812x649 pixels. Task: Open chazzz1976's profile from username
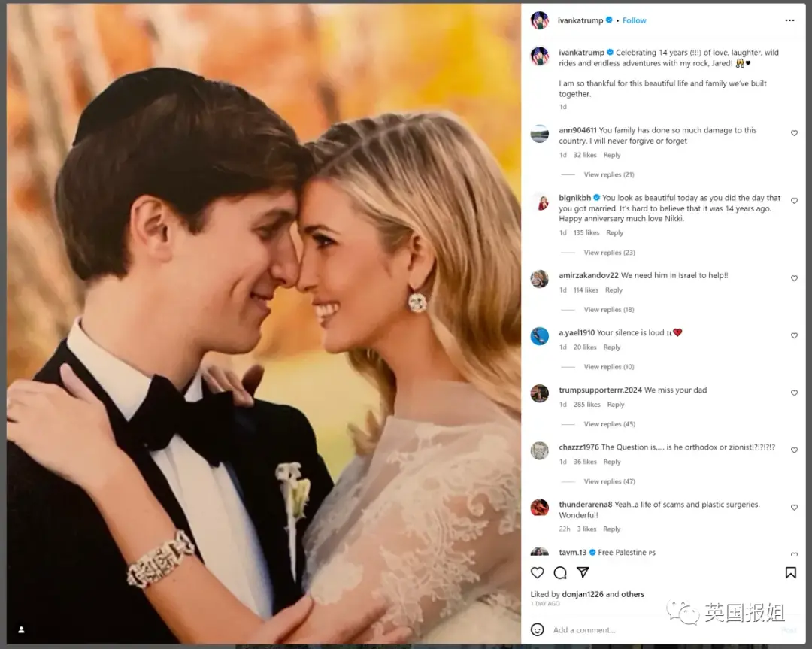click(x=579, y=447)
